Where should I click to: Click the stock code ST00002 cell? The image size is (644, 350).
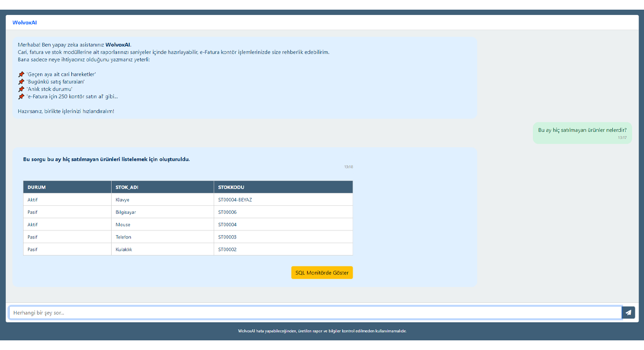coord(228,249)
